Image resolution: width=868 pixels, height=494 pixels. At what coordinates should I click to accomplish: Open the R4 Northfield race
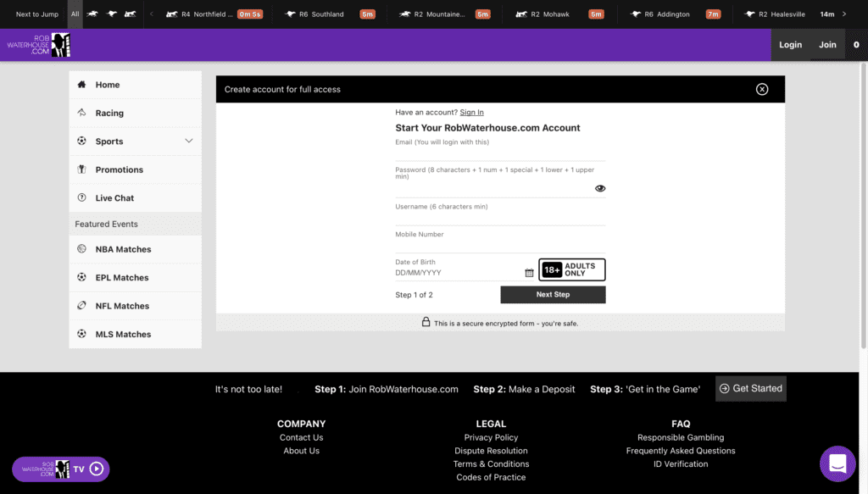[x=214, y=14]
